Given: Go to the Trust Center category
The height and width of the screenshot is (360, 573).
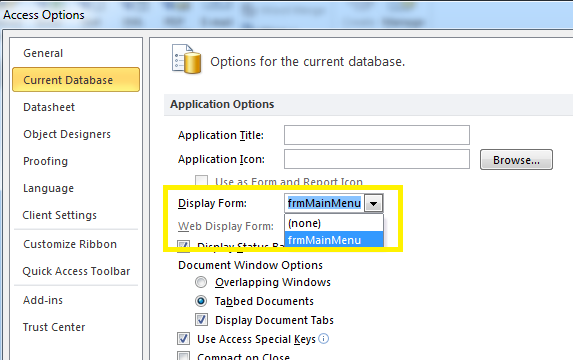Looking at the screenshot, I should (54, 327).
